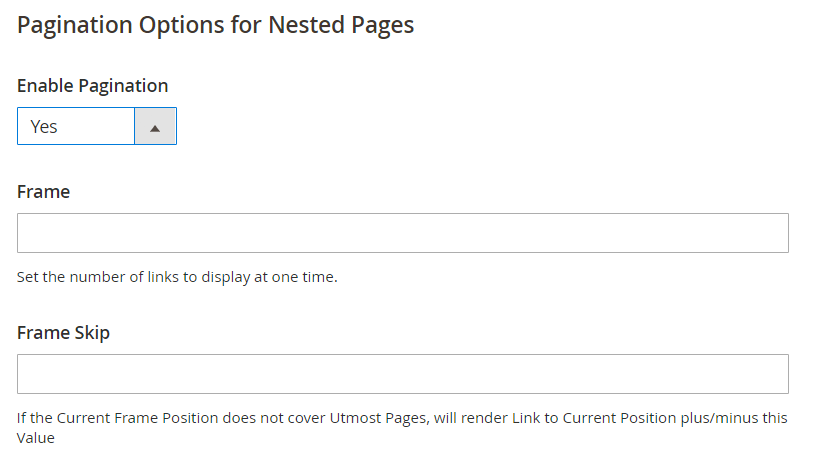823x468 pixels.
Task: Click the Frame Skip hint about Current Frame Position
Action: pos(402,428)
